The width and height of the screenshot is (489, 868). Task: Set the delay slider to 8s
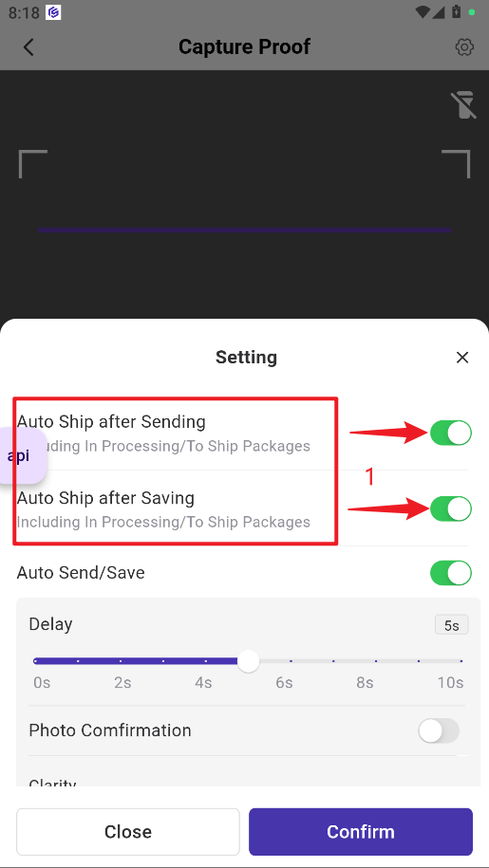point(376,661)
